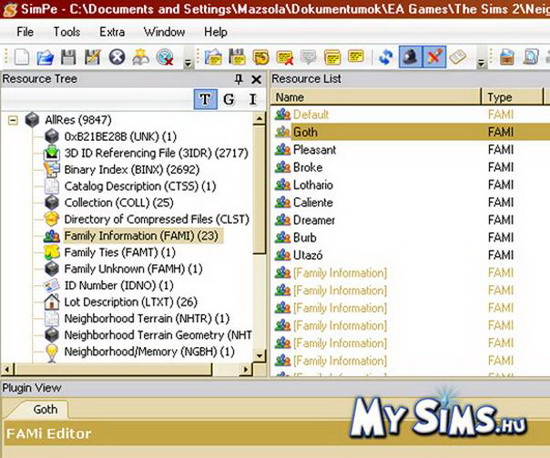Select Neighborhood Terrain (NHTR) tree item
Screen dimensions: 550x458
147,318
